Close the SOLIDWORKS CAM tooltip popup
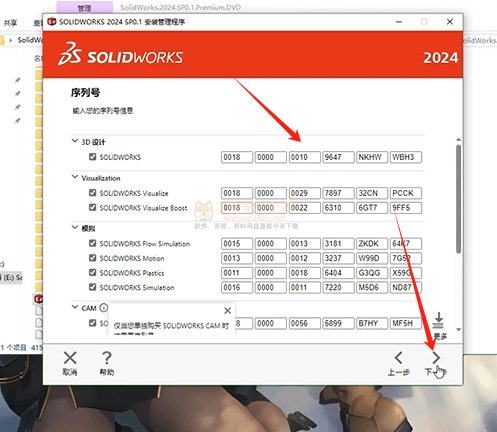The height and width of the screenshot is (432, 497). [x=228, y=311]
